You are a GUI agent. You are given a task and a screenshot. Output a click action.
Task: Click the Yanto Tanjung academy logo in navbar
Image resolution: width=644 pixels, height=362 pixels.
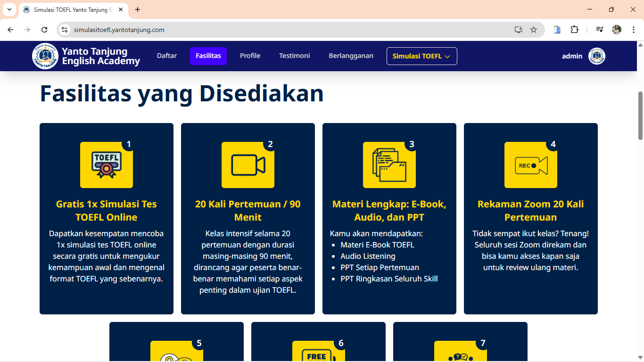point(45,56)
